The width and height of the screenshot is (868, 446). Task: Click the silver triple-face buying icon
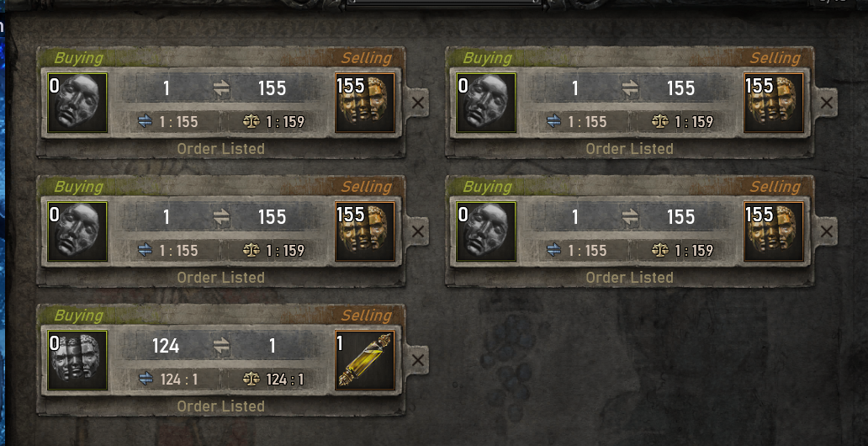coord(77,361)
